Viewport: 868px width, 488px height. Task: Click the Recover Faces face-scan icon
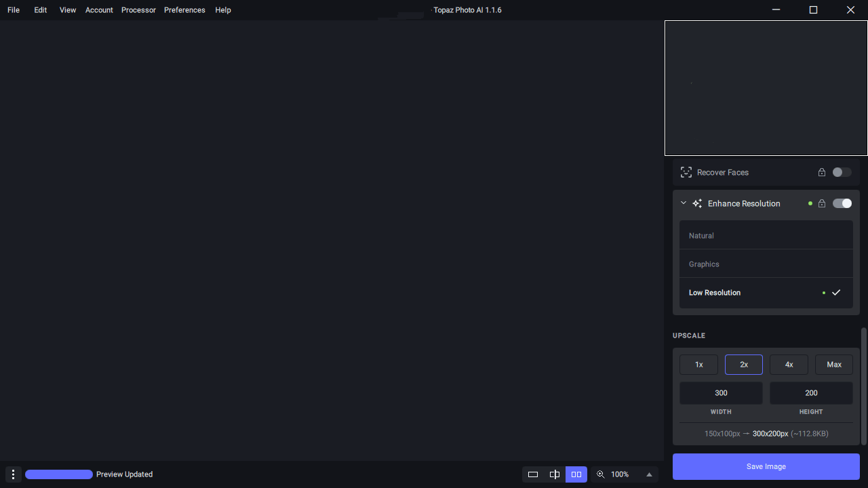686,172
